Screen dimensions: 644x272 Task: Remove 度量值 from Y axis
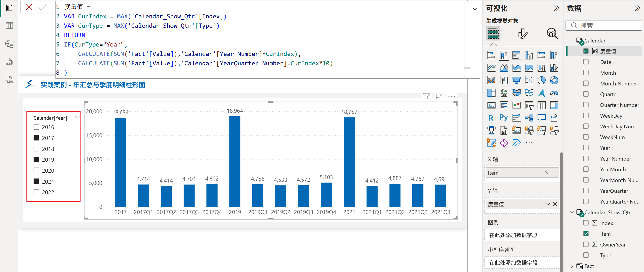[555, 204]
